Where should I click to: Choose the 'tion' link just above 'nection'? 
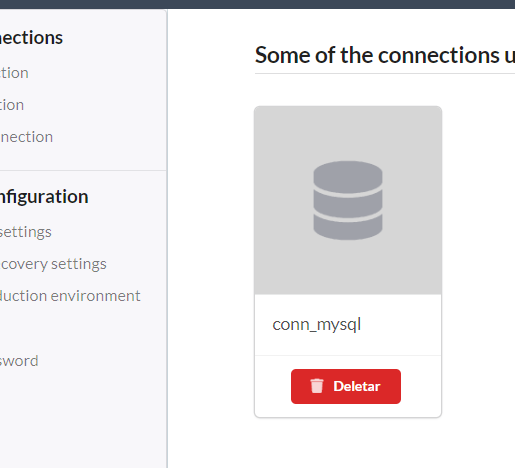pyautogui.click(x=12, y=105)
